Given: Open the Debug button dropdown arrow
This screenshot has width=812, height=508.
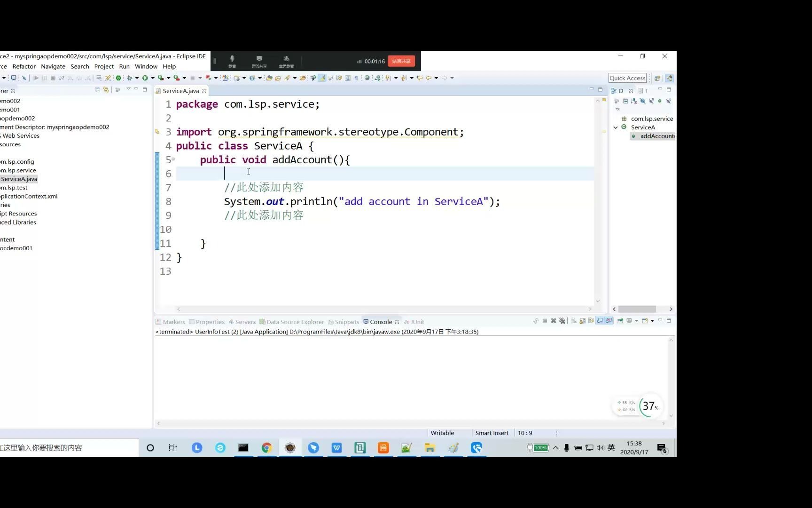Looking at the screenshot, I should pyautogui.click(x=137, y=78).
